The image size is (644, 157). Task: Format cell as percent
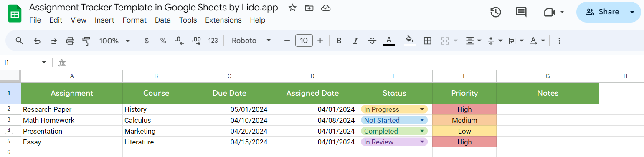tap(163, 41)
